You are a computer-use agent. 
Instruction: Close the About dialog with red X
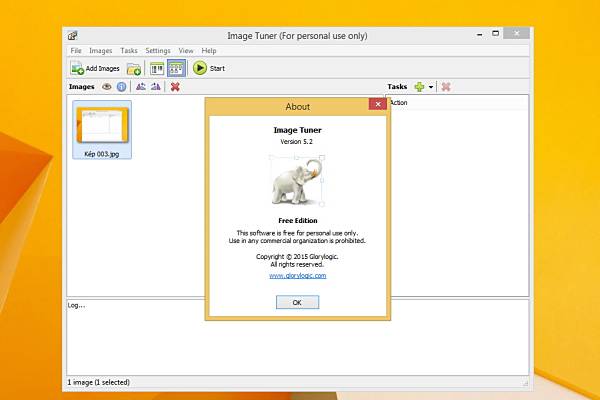[x=378, y=104]
